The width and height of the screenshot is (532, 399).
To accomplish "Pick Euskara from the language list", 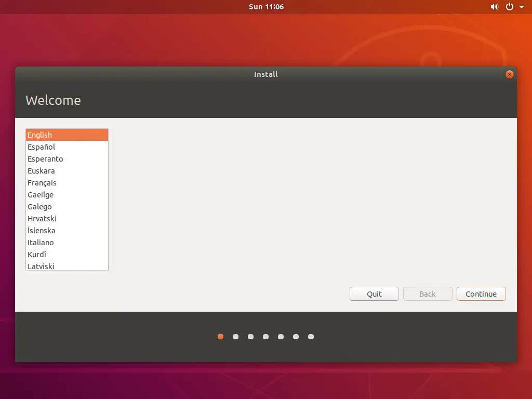I will 67,170.
